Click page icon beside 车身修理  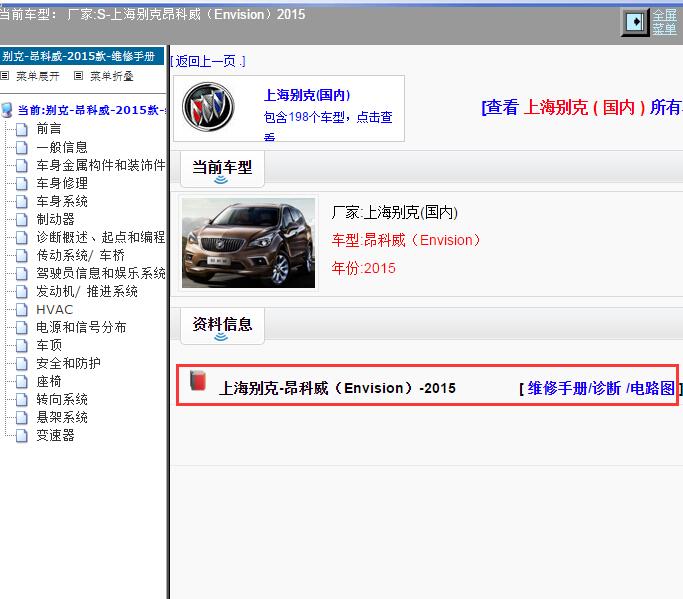click(22, 184)
